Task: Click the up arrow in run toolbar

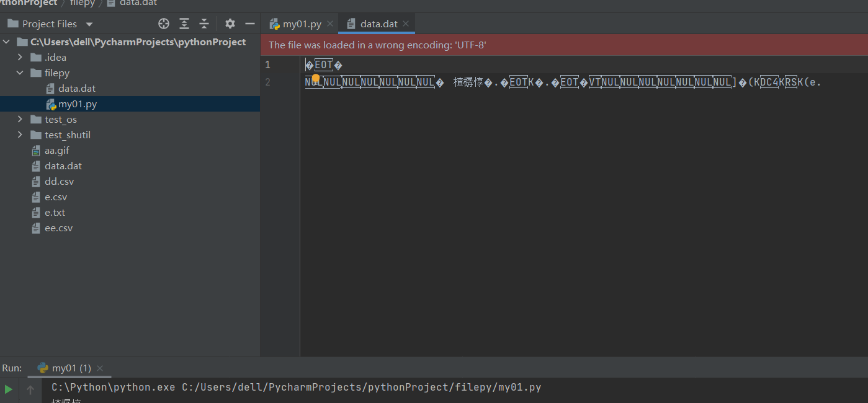Action: [x=30, y=389]
